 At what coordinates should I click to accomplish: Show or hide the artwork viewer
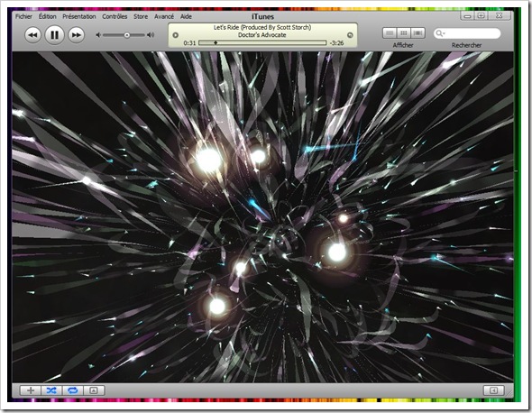[x=94, y=390]
